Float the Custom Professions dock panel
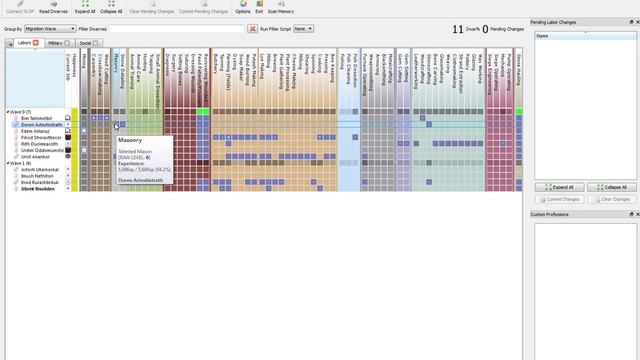The width and height of the screenshot is (640, 360). click(x=631, y=214)
